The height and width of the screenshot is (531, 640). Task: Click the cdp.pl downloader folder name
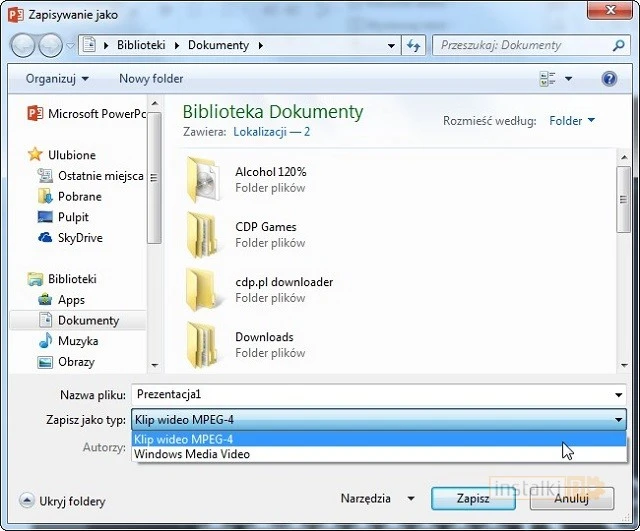pyautogui.click(x=284, y=282)
